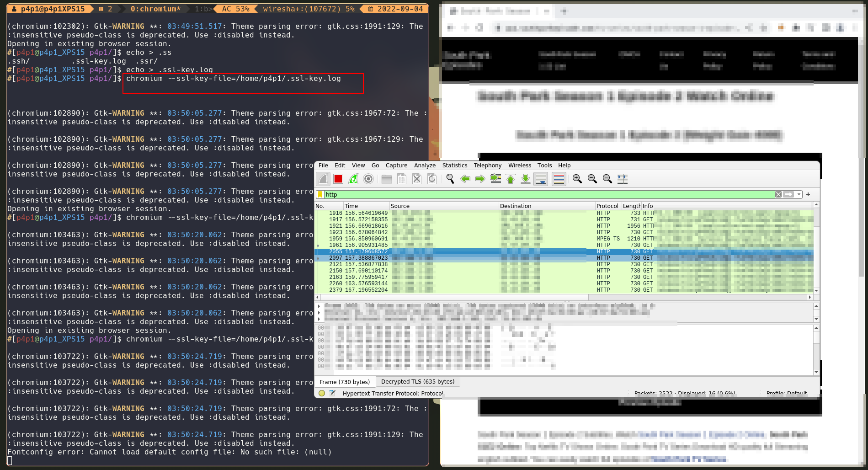The image size is (868, 470).
Task: Expand the third packet detail tree row
Action: 319,319
